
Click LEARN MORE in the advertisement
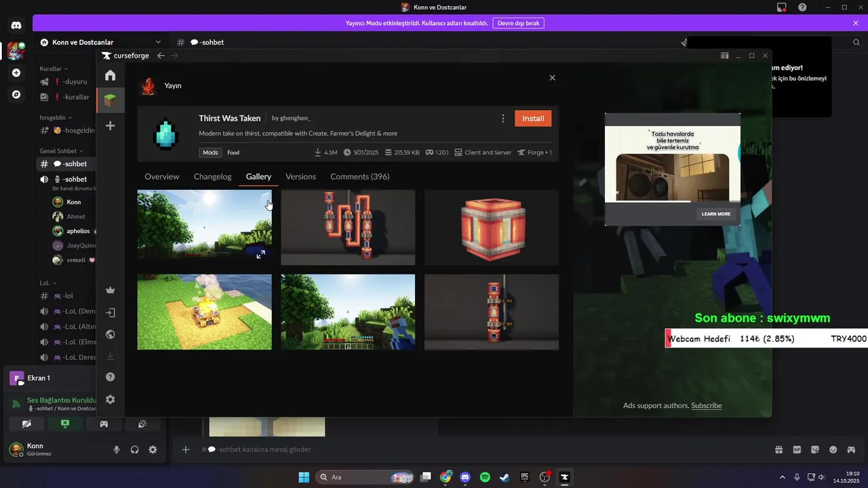(716, 213)
